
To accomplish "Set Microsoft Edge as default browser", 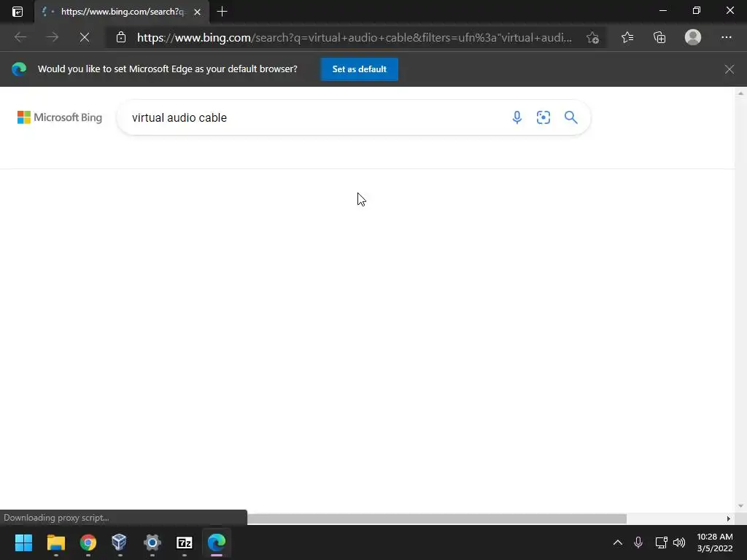I will click(359, 69).
